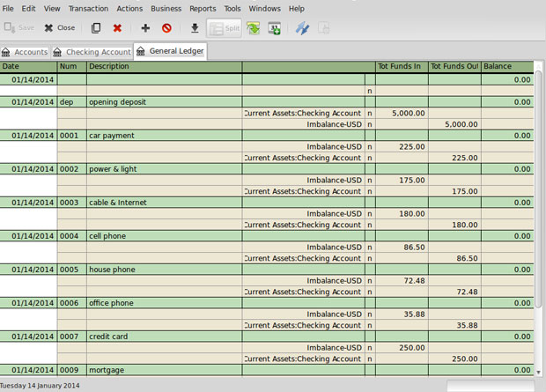
Task: Open the Business menu
Action: tap(166, 8)
